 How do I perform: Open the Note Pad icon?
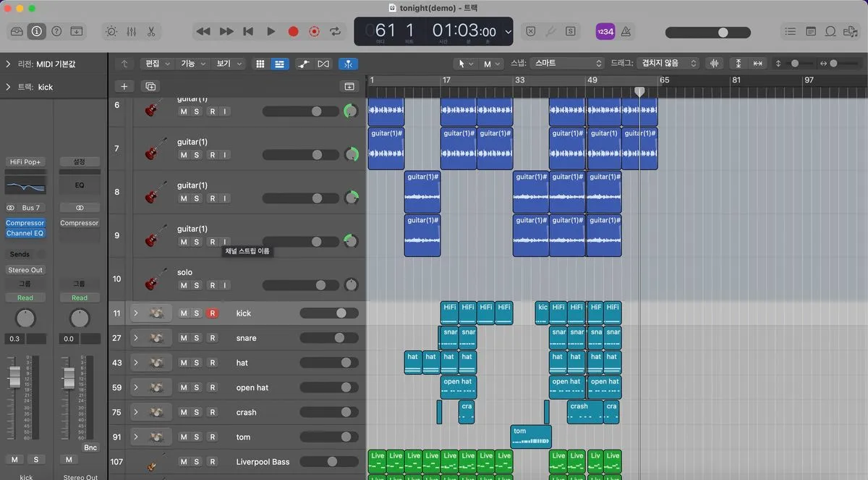click(x=811, y=31)
